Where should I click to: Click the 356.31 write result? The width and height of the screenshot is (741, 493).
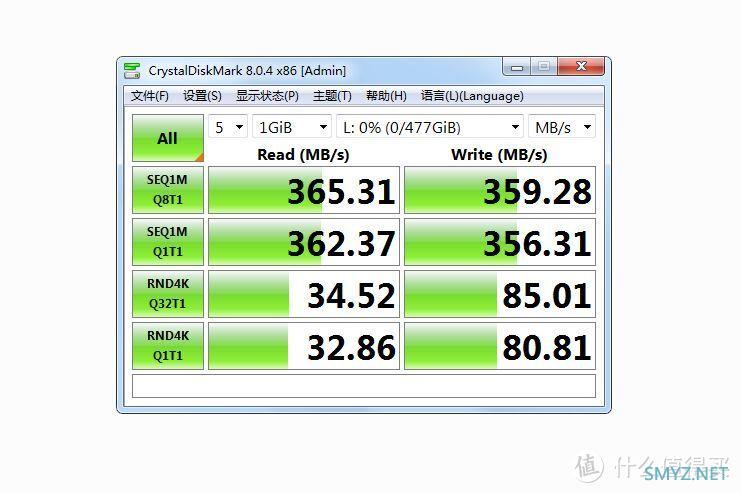pyautogui.click(x=500, y=242)
